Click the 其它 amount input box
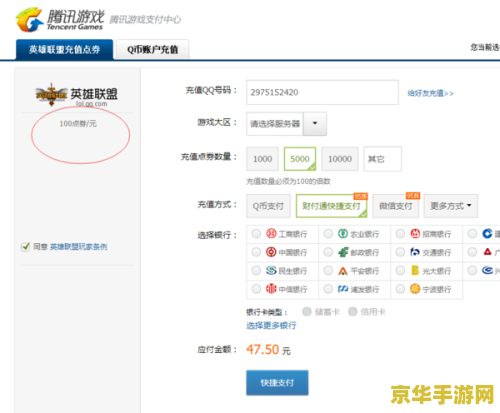This screenshot has height=413, width=500. pyautogui.click(x=382, y=159)
